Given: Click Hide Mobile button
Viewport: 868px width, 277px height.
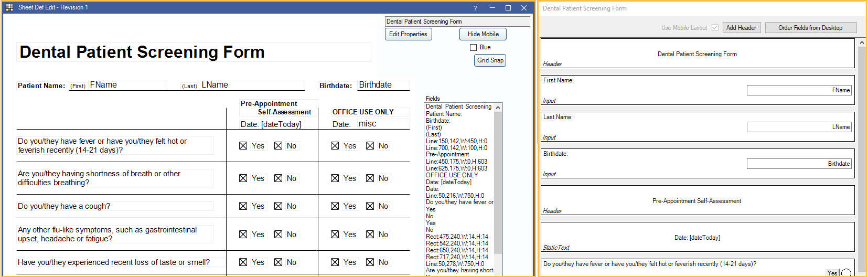Looking at the screenshot, I should 483,34.
